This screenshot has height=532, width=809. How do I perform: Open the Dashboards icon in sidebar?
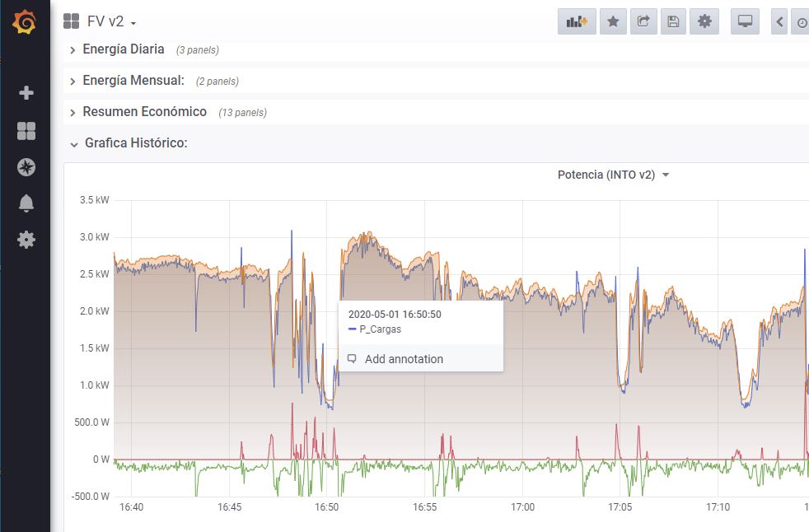[x=24, y=130]
